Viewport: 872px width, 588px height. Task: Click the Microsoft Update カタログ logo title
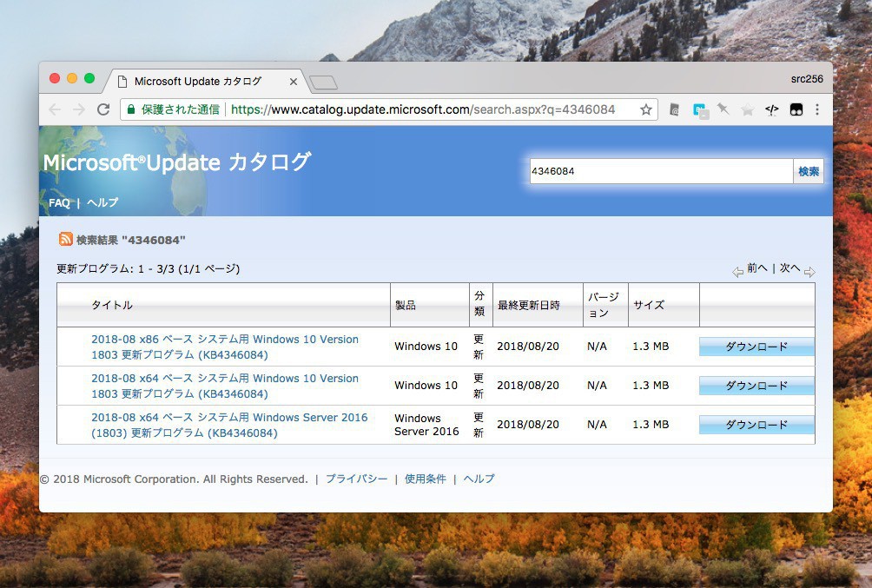(x=177, y=162)
